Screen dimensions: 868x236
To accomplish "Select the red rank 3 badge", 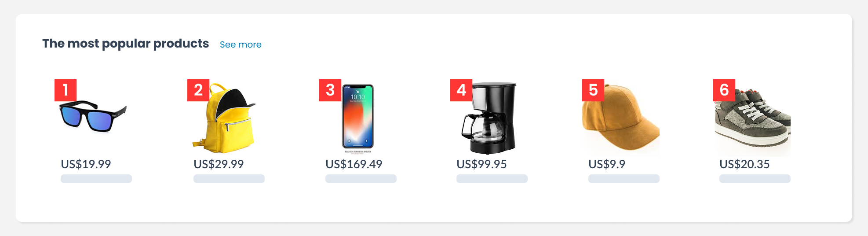I will click(330, 90).
